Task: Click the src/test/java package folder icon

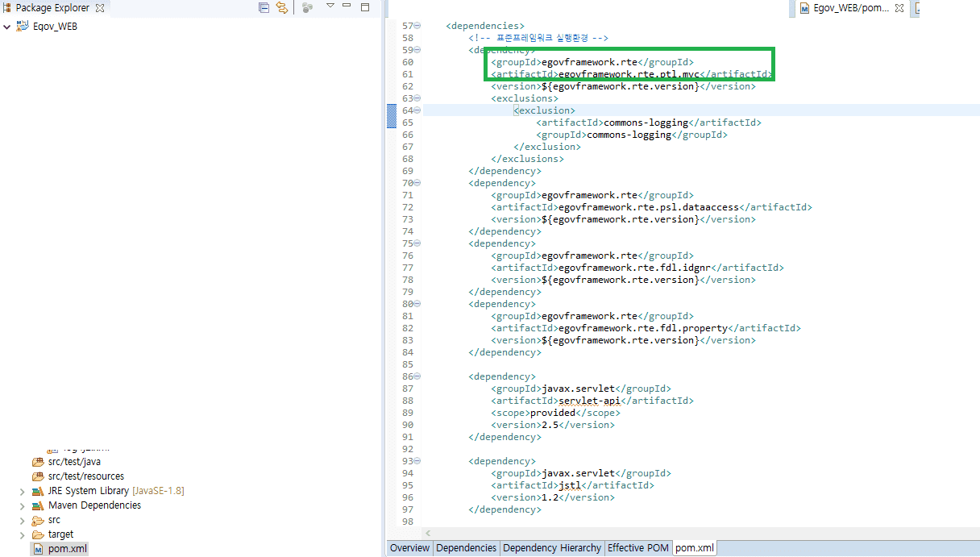Action: (x=38, y=462)
